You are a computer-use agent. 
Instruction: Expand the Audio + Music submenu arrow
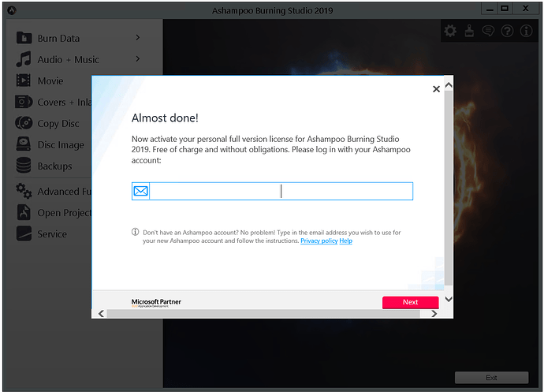[137, 59]
